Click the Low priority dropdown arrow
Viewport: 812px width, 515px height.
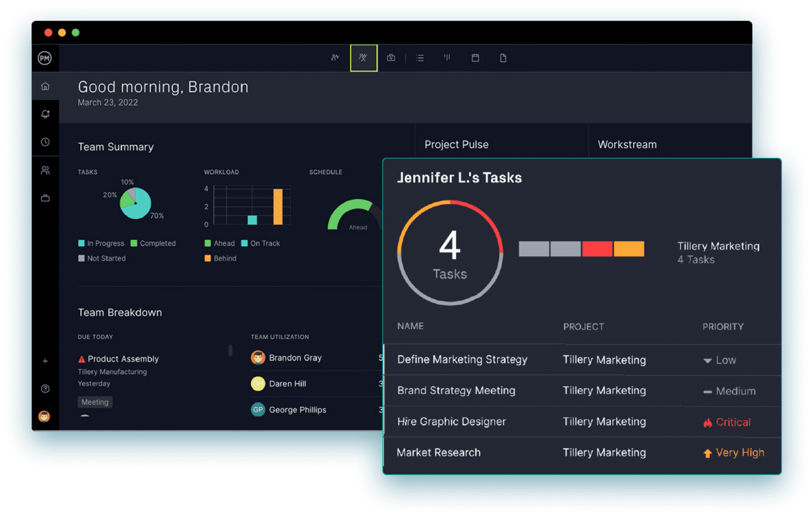click(x=708, y=361)
